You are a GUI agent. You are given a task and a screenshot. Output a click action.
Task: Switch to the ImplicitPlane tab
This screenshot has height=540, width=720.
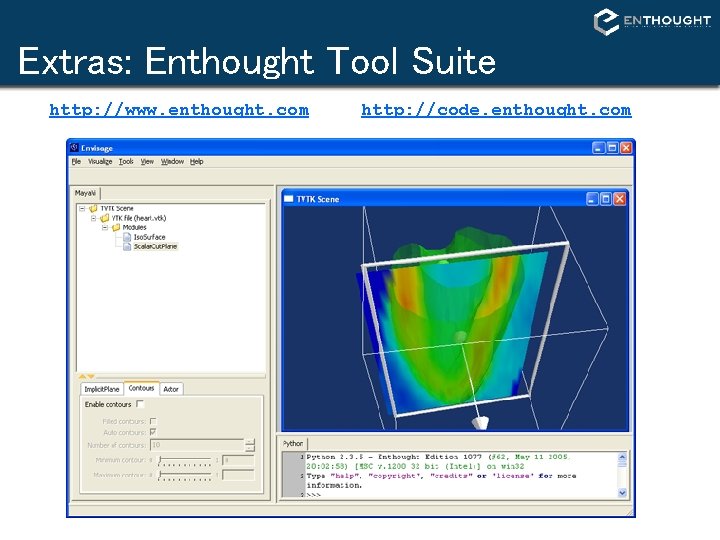[x=101, y=389]
